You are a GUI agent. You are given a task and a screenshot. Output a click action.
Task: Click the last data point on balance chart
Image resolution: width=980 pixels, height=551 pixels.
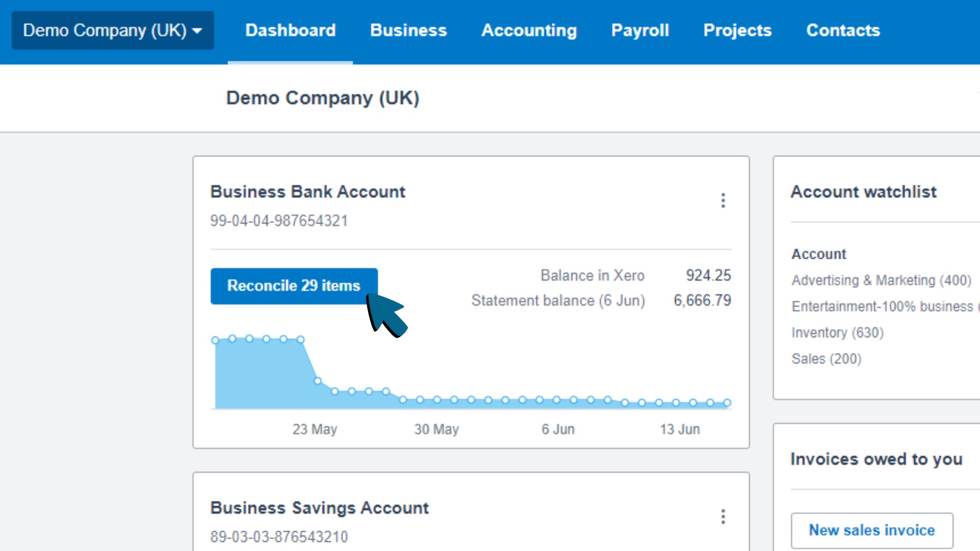point(727,403)
